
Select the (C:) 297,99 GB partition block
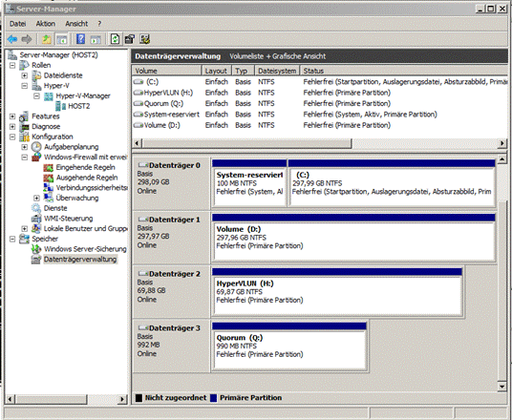(x=392, y=183)
